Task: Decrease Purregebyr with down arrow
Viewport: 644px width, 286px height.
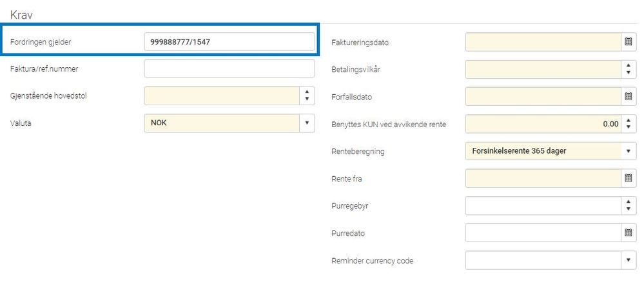Action: click(x=628, y=209)
